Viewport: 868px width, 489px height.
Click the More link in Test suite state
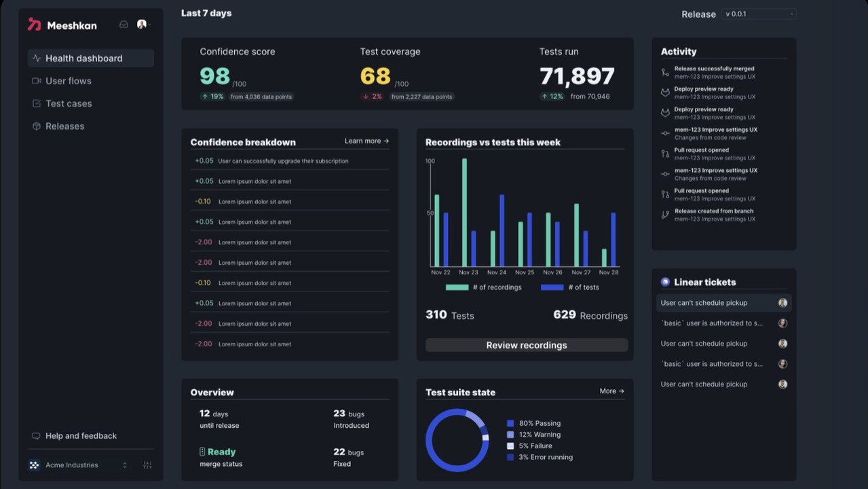[x=611, y=391]
